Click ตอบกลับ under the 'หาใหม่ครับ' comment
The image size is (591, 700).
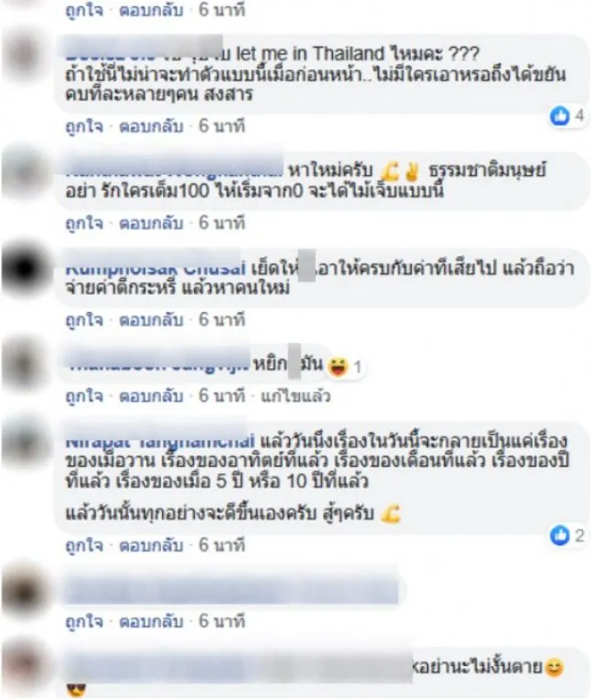click(x=151, y=222)
